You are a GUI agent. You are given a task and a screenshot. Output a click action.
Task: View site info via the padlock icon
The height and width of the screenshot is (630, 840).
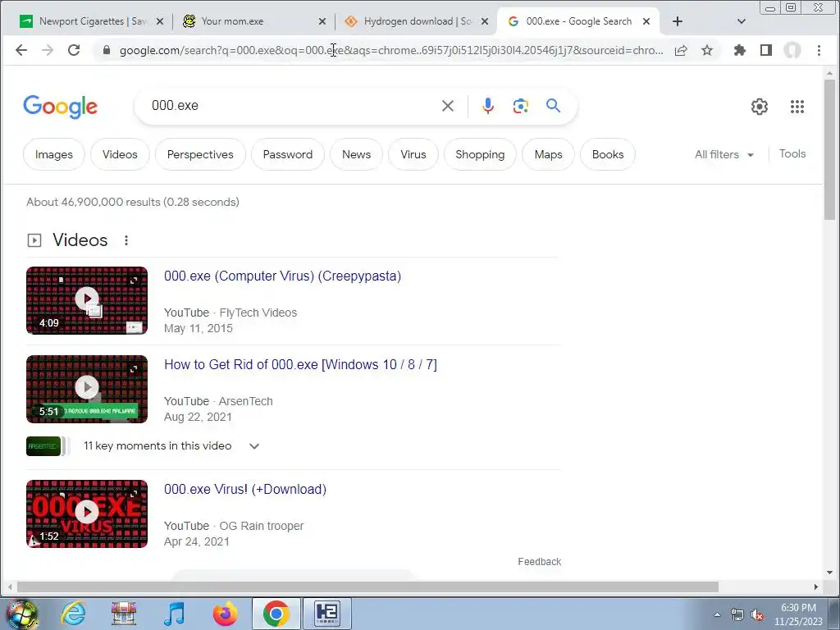point(107,50)
